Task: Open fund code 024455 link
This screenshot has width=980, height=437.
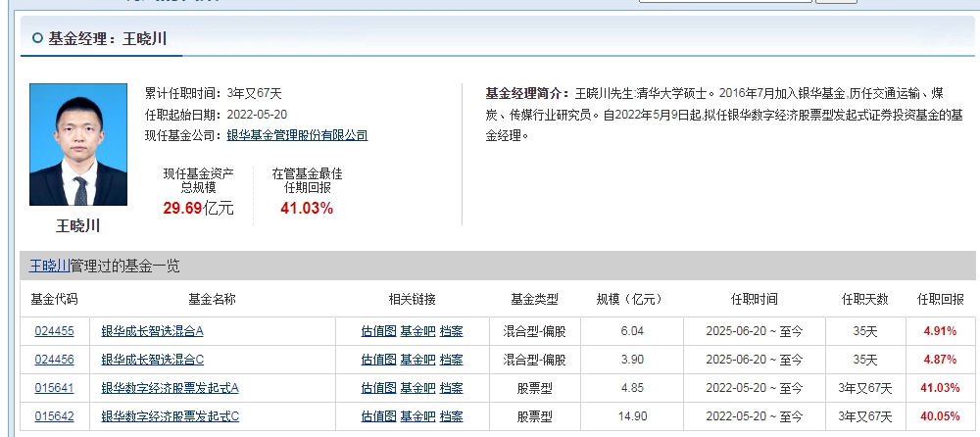Action: click(54, 331)
